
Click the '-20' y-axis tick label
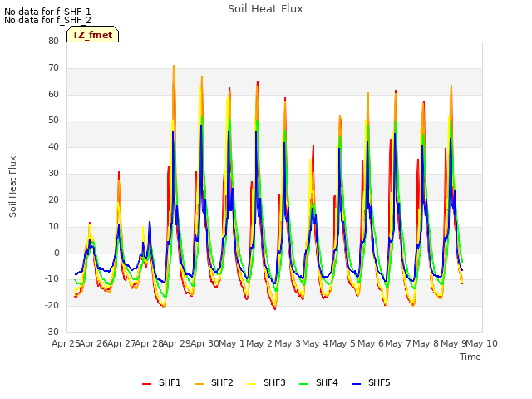pos(52,305)
